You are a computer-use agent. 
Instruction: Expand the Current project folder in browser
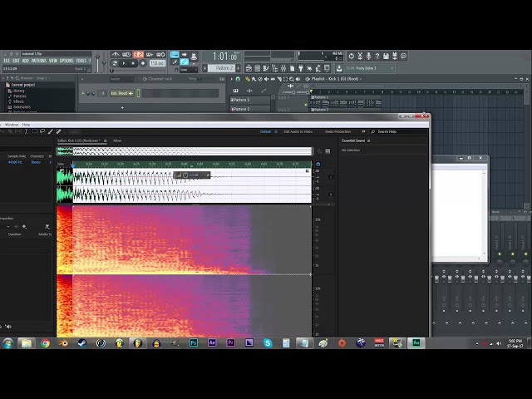[22, 85]
